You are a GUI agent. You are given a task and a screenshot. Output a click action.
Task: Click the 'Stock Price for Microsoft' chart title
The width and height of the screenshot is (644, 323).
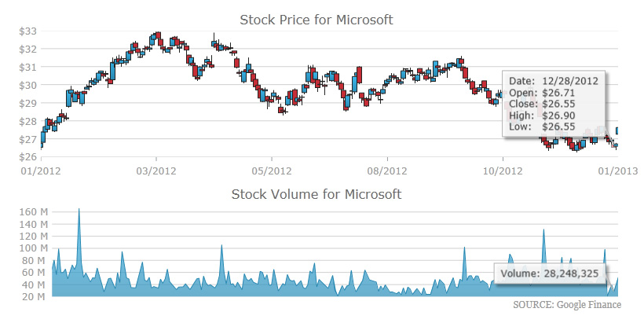315,19
